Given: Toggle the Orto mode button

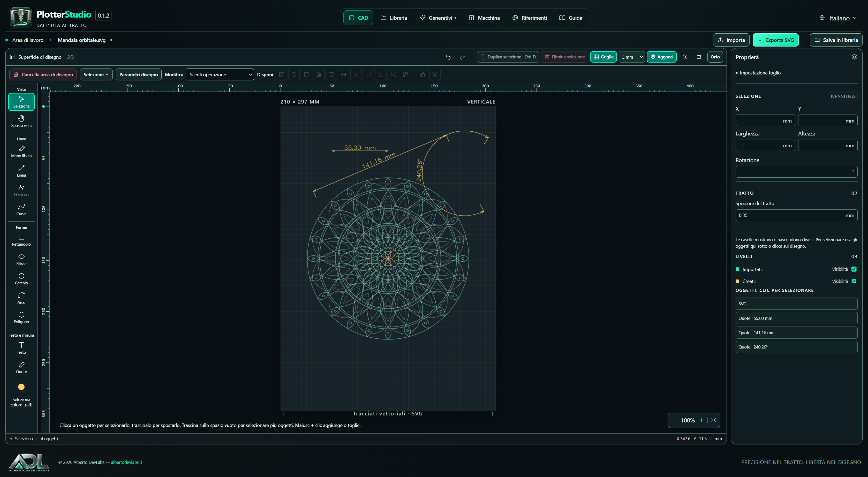Looking at the screenshot, I should (x=715, y=57).
